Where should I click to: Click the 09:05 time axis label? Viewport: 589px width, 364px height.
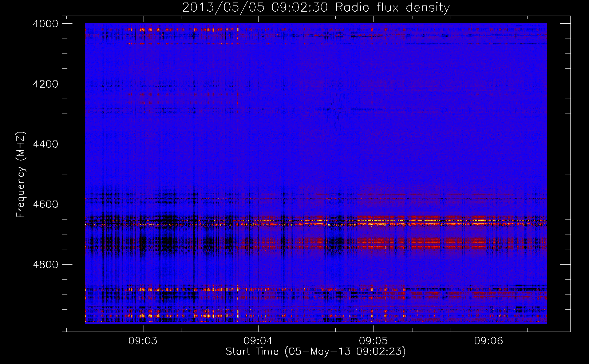(x=373, y=341)
